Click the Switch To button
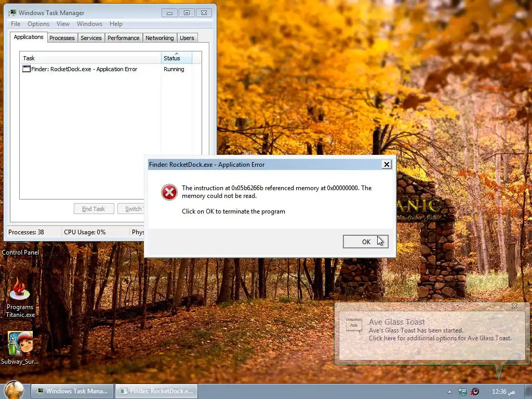The height and width of the screenshot is (399, 532). point(131,209)
